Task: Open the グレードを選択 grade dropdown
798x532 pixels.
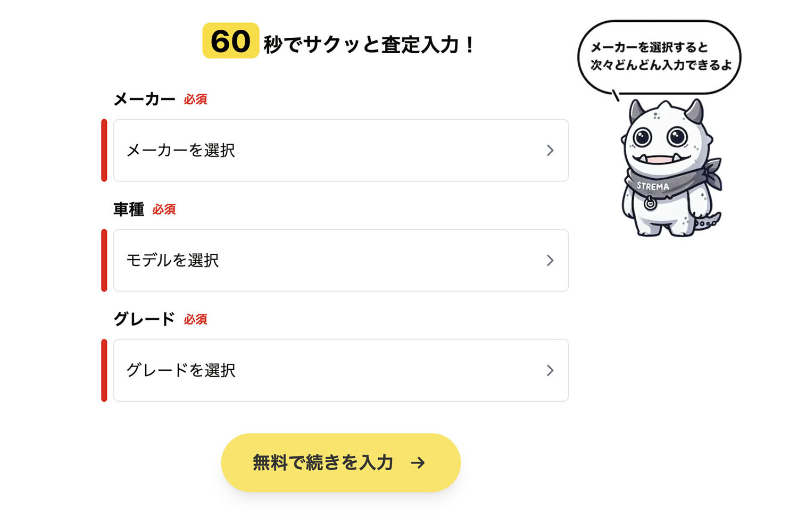Action: [340, 371]
